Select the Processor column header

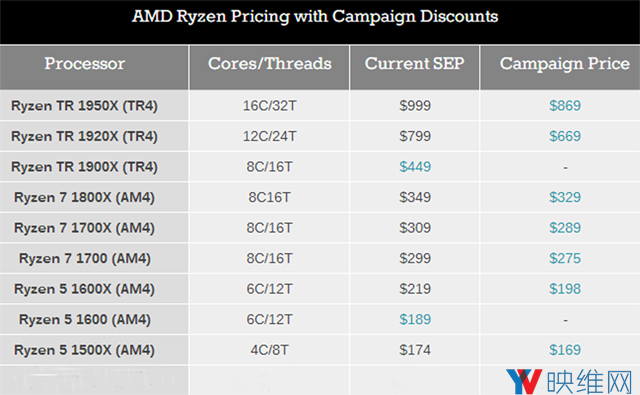(x=84, y=64)
